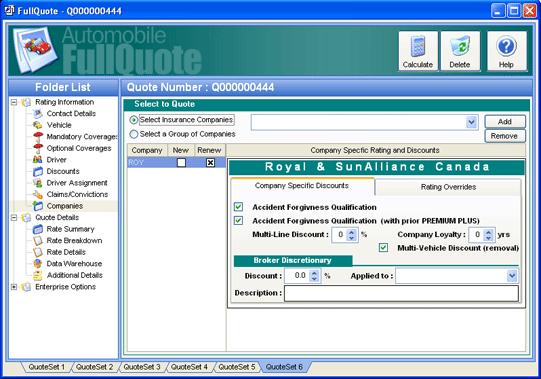Open Rate Summary label in Folder List

tap(71, 229)
